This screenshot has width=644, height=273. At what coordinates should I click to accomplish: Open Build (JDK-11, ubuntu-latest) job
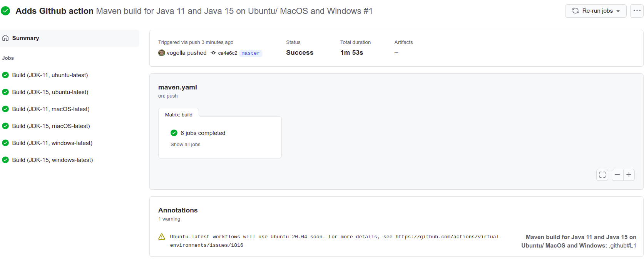pyautogui.click(x=50, y=75)
